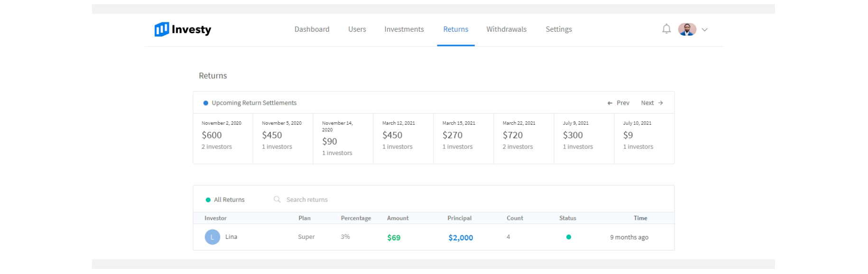
Task: Open the Withdrawals tab
Action: [x=506, y=29]
